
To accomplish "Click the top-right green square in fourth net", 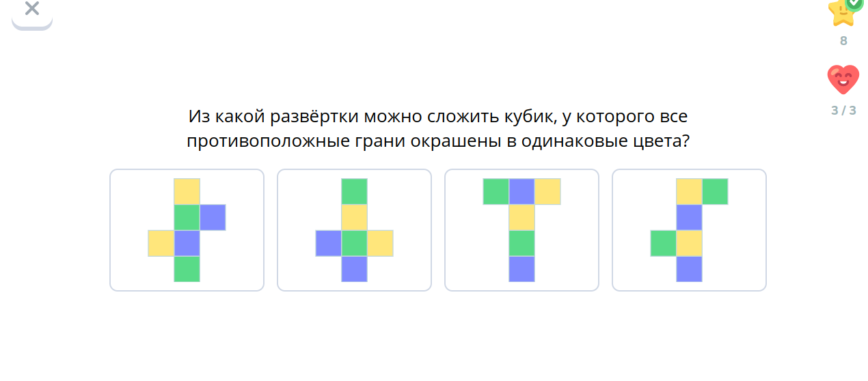I will pyautogui.click(x=715, y=191).
